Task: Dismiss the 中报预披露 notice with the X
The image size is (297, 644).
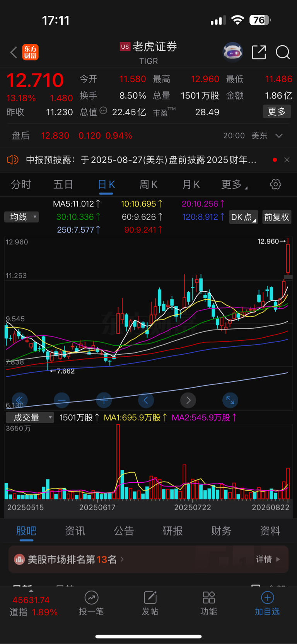Action: [x=287, y=160]
